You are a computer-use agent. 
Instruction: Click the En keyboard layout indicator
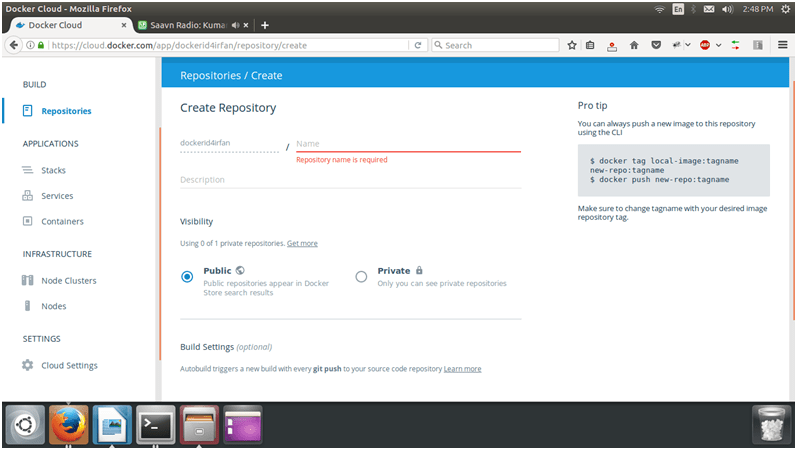pos(678,9)
